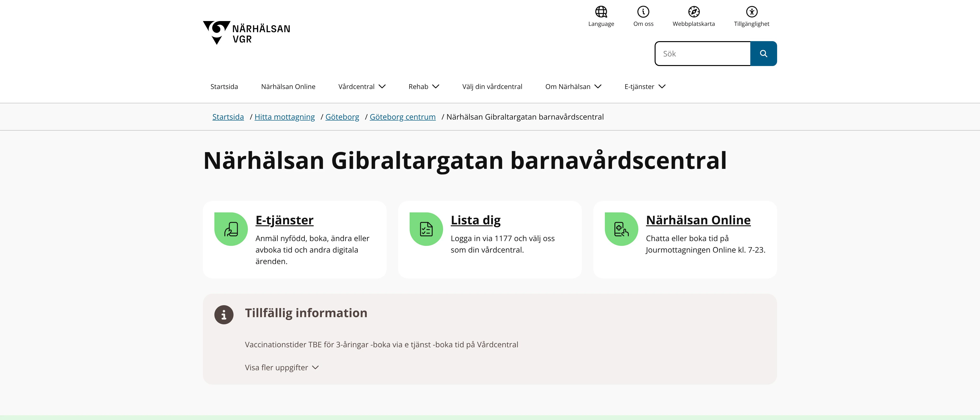This screenshot has height=420, width=980.
Task: Click the E-tjänster green phone icon
Action: pyautogui.click(x=231, y=229)
